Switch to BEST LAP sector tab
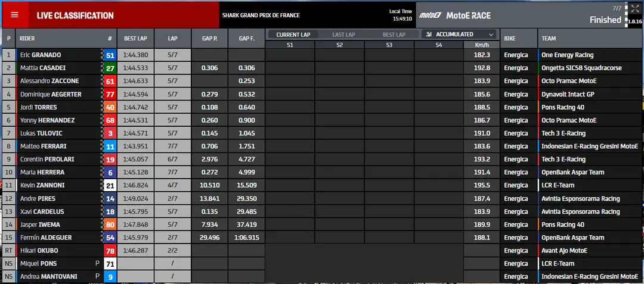The image size is (644, 284). click(x=394, y=35)
